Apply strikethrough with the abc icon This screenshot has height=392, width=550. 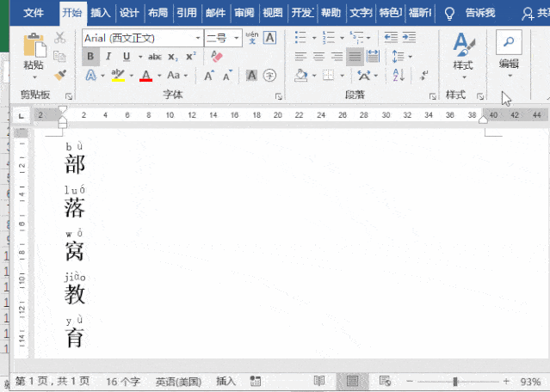point(153,57)
